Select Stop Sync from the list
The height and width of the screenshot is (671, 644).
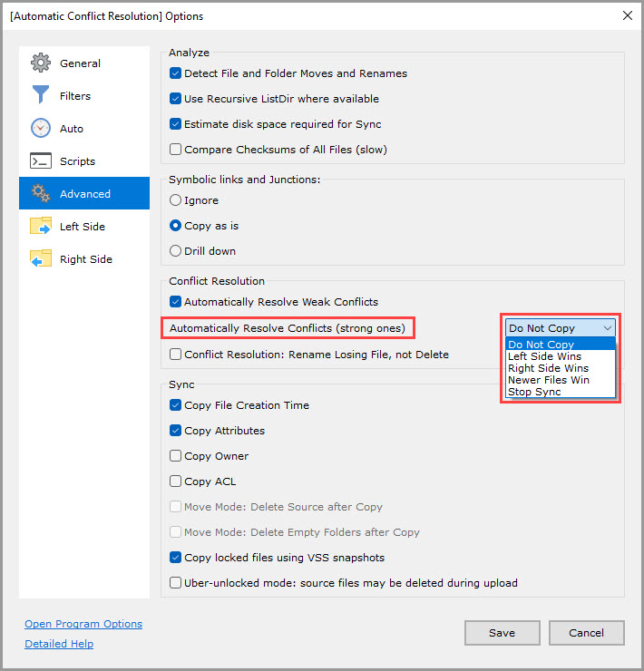click(560, 392)
